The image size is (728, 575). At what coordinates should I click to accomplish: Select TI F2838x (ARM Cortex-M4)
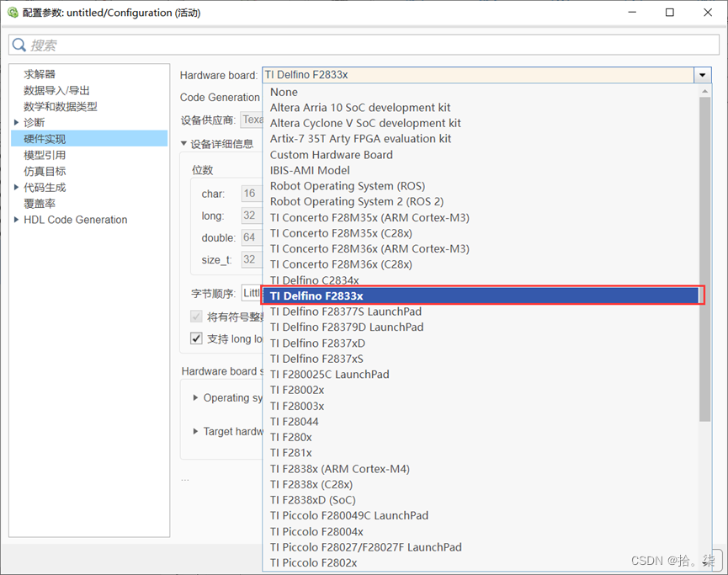coord(481,469)
